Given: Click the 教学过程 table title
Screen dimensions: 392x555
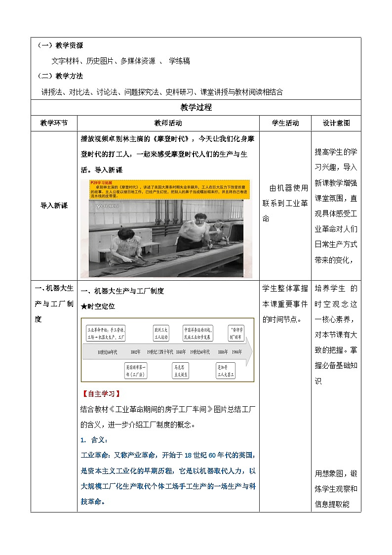Looking at the screenshot, I should 196,107.
